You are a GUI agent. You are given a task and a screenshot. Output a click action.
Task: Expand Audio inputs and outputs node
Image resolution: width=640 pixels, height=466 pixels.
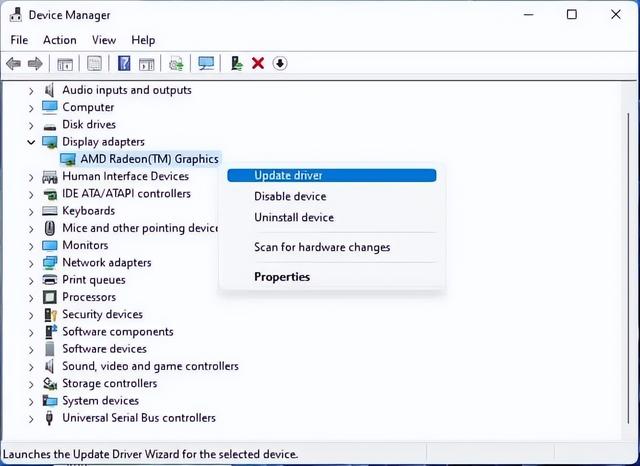(31, 91)
